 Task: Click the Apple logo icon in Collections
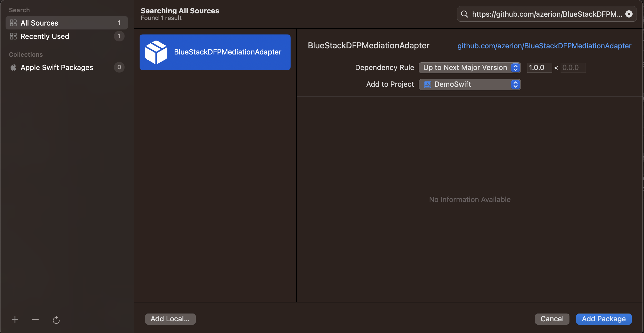point(13,67)
